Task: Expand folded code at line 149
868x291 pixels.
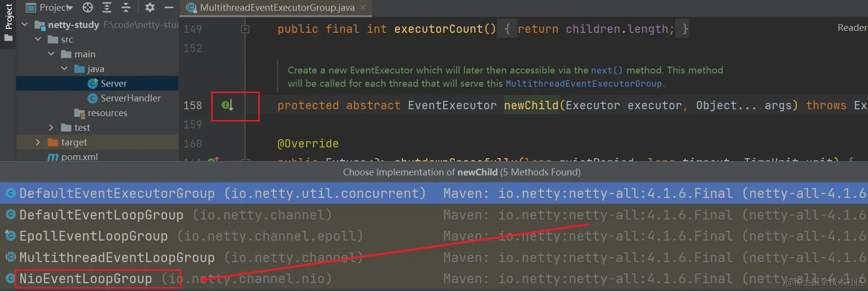Action: click(245, 29)
